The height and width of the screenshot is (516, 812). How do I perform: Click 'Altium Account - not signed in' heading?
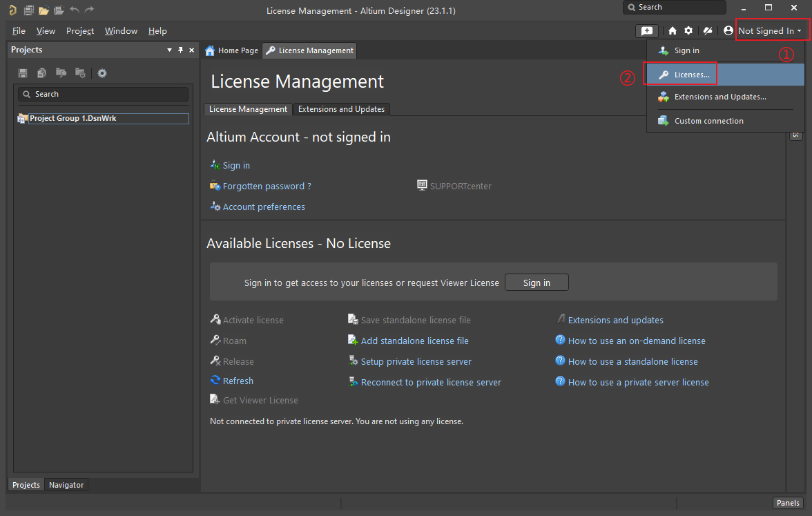pyautogui.click(x=299, y=137)
